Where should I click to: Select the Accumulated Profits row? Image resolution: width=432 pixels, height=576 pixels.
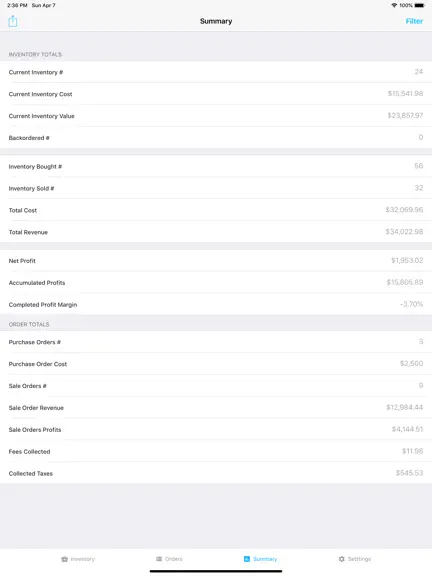pos(216,282)
